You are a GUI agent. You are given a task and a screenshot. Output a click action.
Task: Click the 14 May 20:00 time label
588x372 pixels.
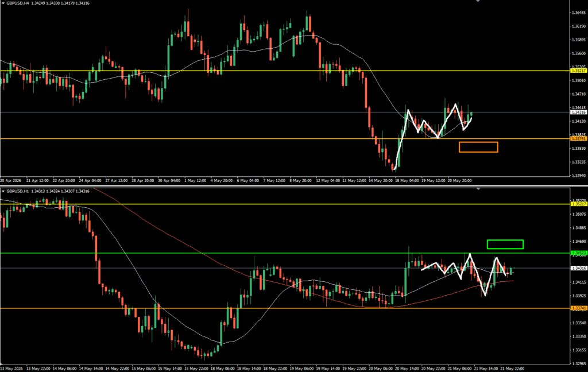[380, 181]
